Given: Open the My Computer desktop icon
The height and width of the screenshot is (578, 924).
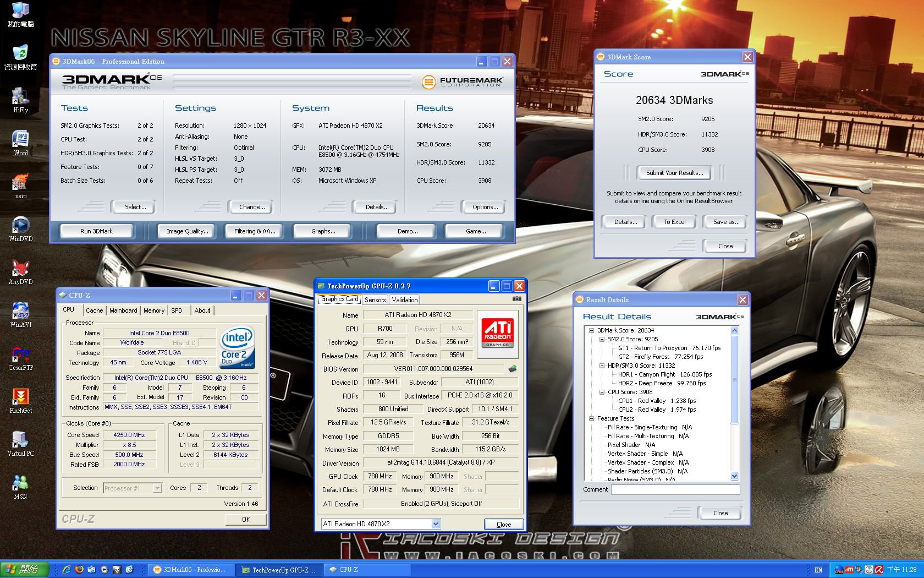Looking at the screenshot, I should click(x=20, y=14).
